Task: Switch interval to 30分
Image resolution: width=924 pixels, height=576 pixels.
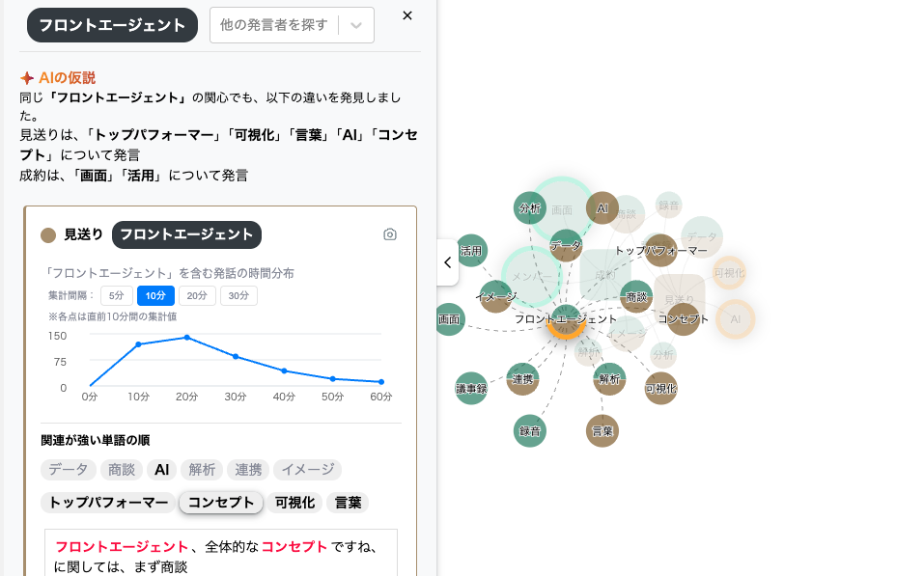Action: pos(238,296)
